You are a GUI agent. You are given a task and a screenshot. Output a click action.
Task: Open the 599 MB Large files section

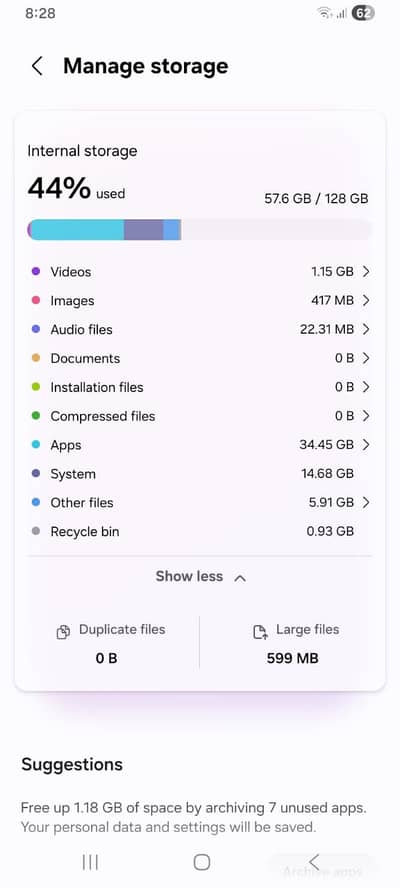click(x=292, y=643)
